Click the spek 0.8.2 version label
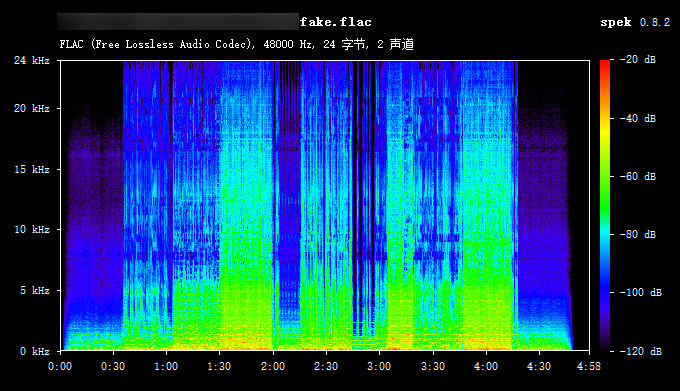 tap(635, 23)
